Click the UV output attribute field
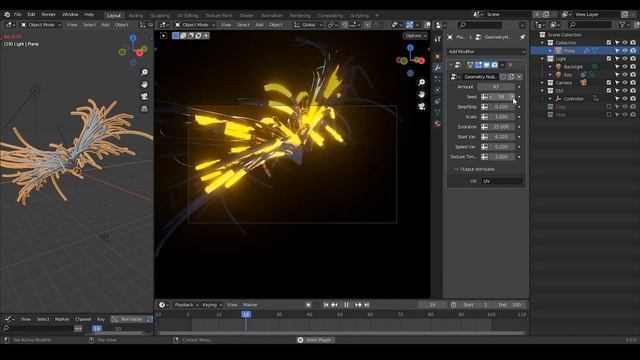Screen dimensions: 640x360 (502, 181)
